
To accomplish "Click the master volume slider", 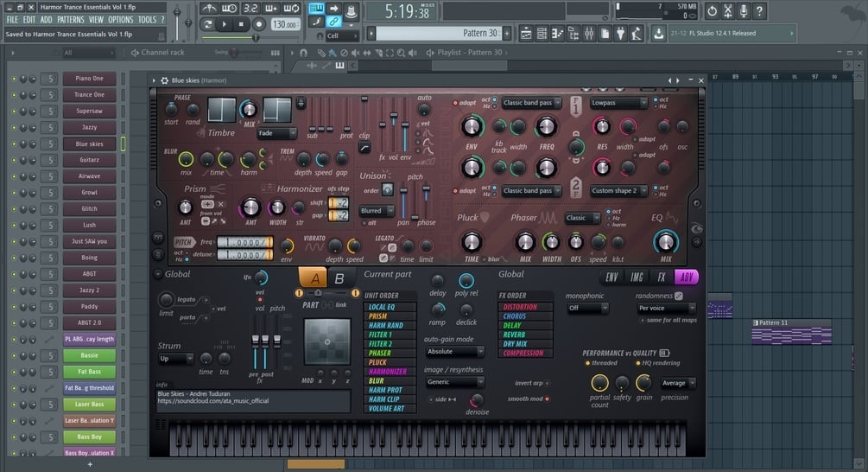I will tap(177, 21).
